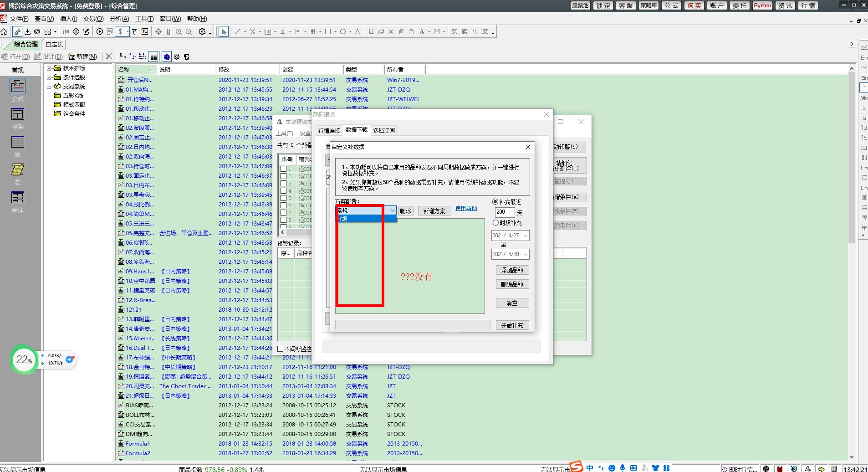This screenshot has height=472, width=868.
Task: Click the 添加品种 button
Action: tap(512, 270)
